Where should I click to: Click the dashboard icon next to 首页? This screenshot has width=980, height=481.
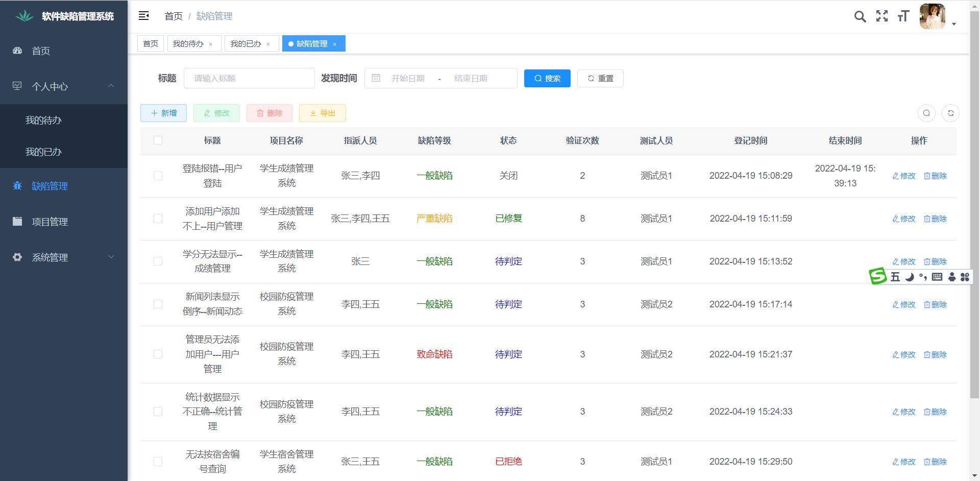[17, 51]
